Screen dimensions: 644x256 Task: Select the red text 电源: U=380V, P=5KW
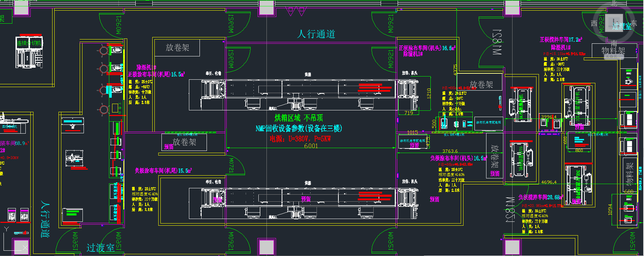pyautogui.click(x=300, y=139)
